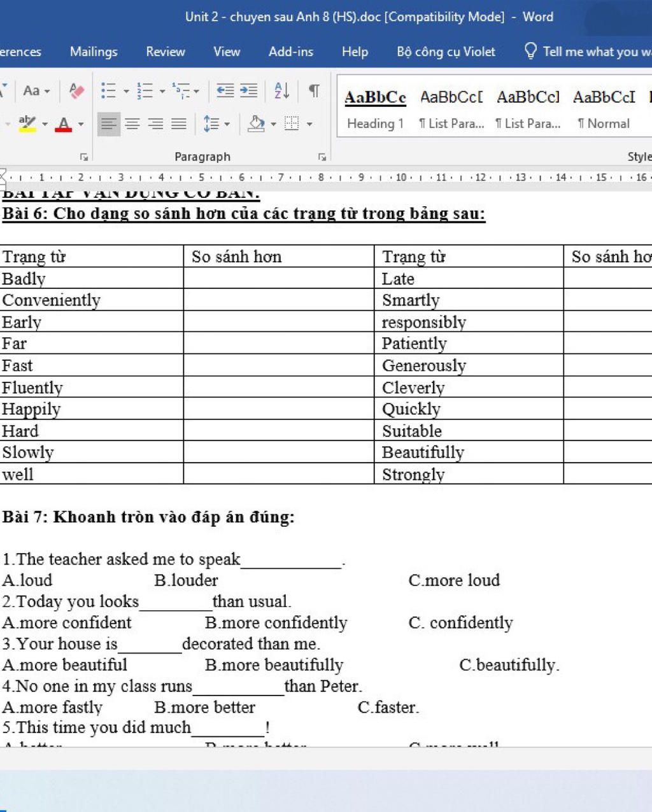
Task: Open the Font dialog launcher
Action: (x=83, y=157)
